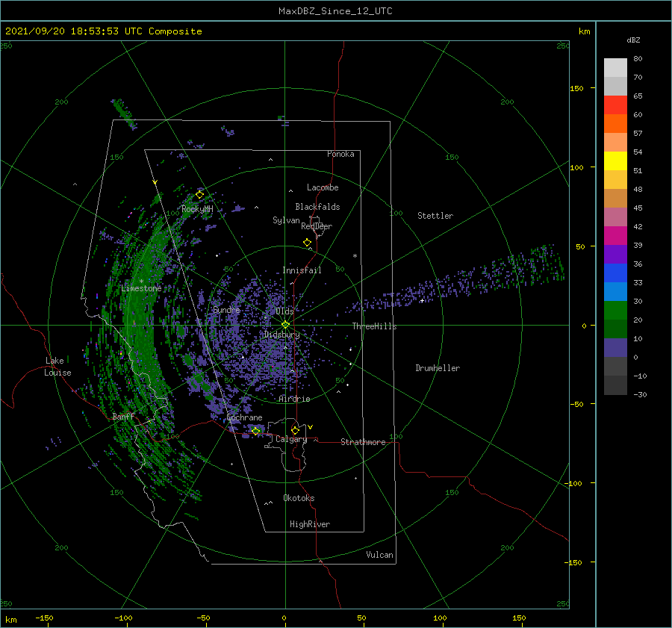The image size is (672, 628).
Task: Click the Cochrane label
Action: [244, 417]
